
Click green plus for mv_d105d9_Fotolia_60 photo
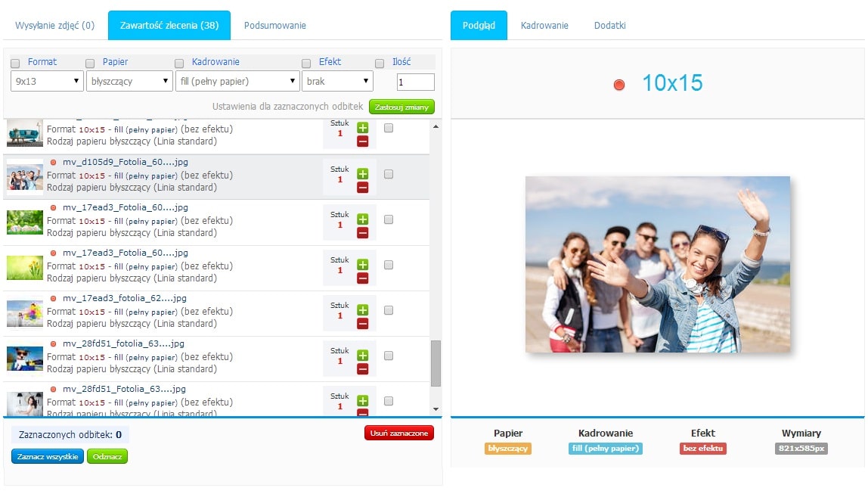(x=363, y=174)
